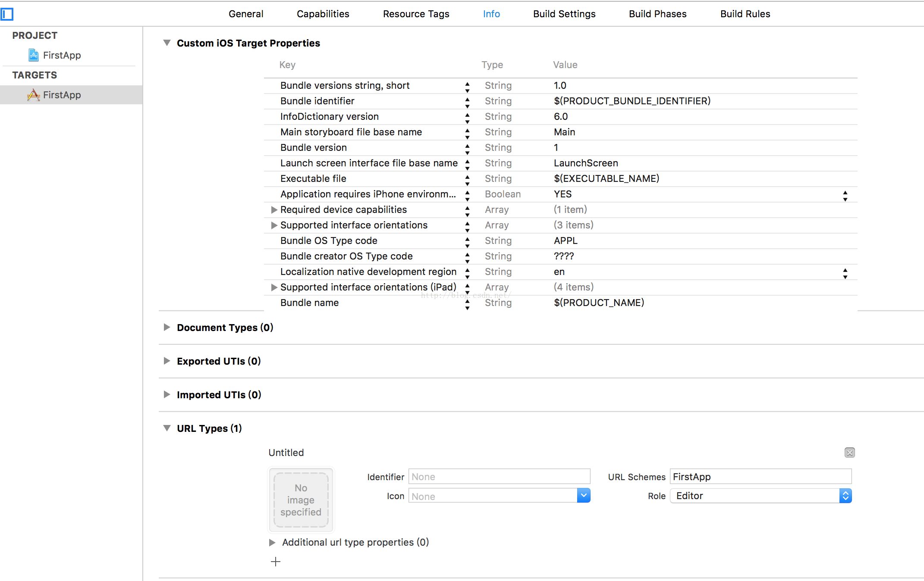Click the URL Schemes field containing FirstApp

point(761,477)
